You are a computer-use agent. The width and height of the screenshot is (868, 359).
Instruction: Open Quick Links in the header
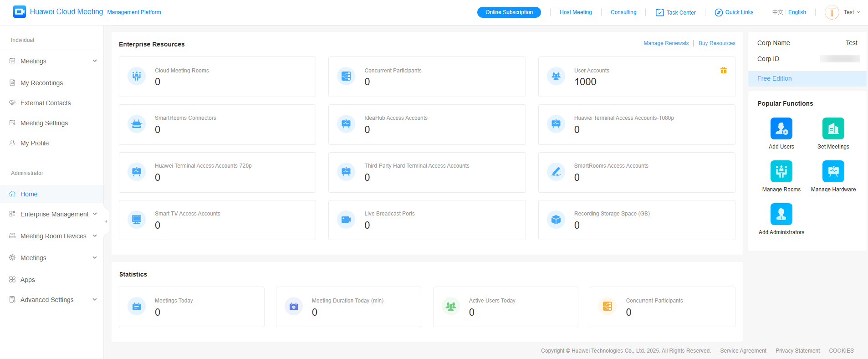tap(734, 12)
